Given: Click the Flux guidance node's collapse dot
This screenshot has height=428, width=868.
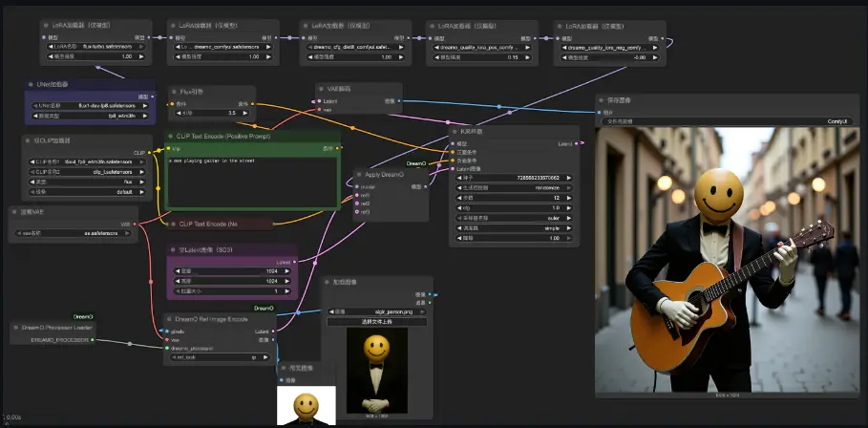Looking at the screenshot, I should pos(174,92).
